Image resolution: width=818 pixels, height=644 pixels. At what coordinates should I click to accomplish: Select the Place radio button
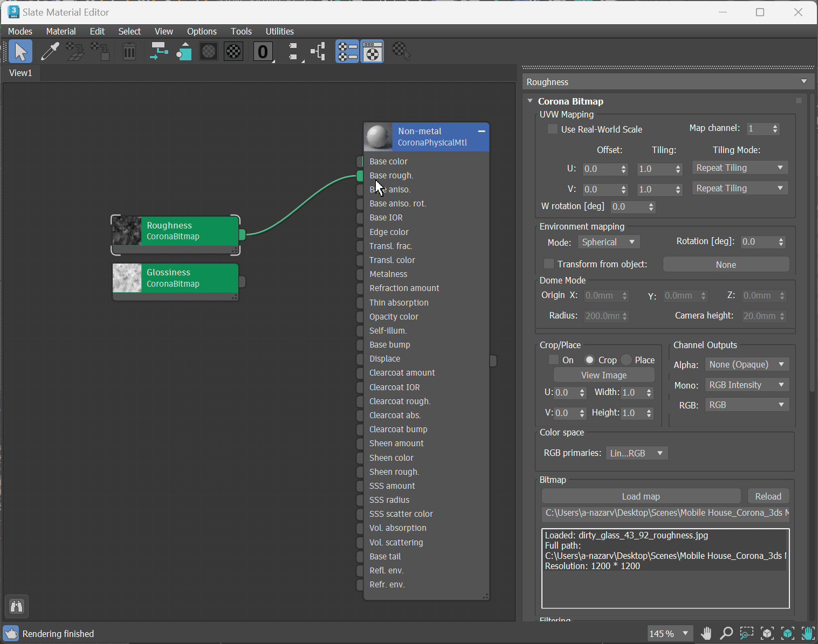[x=626, y=360]
